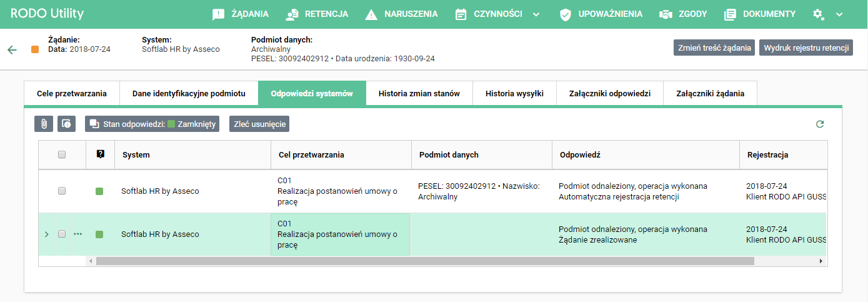Click the three-dots row actions icon
Image resolution: width=868 pixels, height=302 pixels.
77,234
